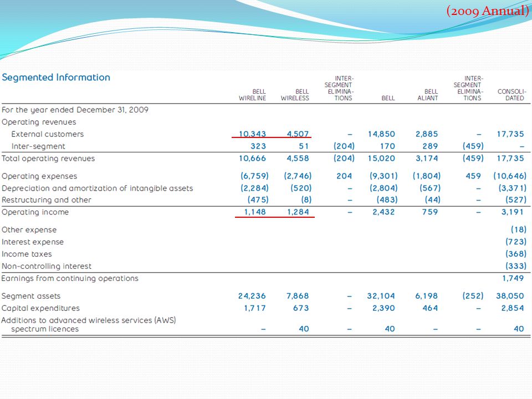The width and height of the screenshot is (532, 399).
Task: Click the 'BELL WIRELESS' column header
Action: point(295,95)
